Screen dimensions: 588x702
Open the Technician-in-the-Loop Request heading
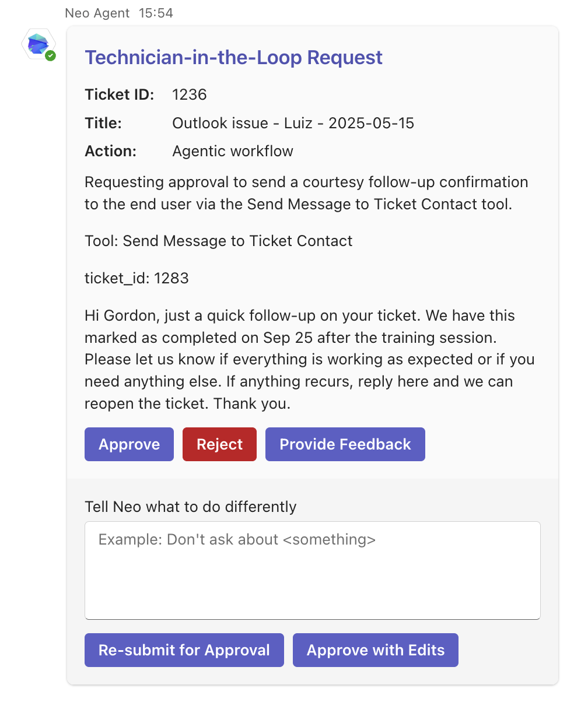(x=233, y=57)
